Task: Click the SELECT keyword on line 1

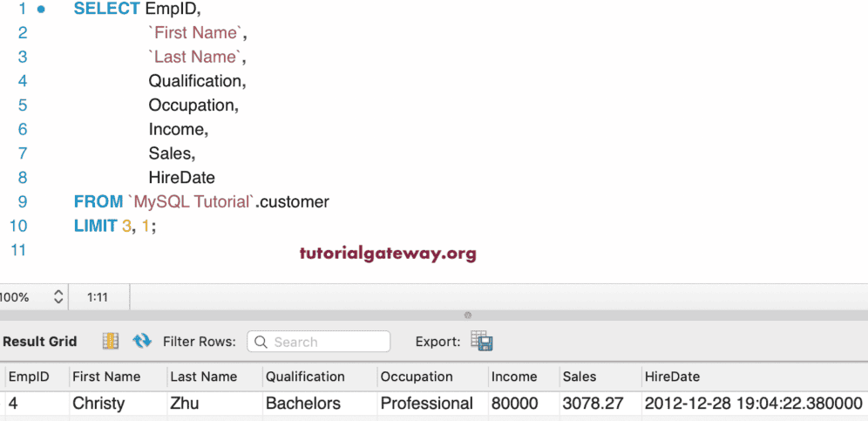Action: pos(107,9)
